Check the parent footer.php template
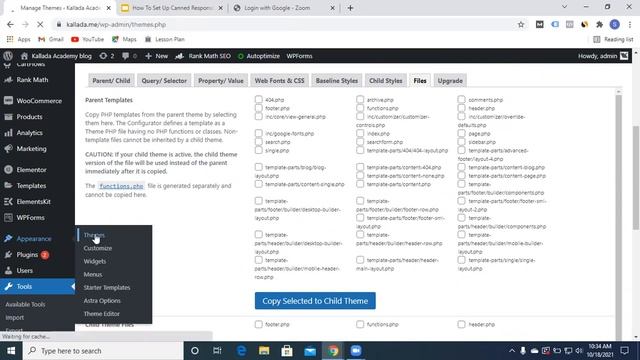Screen dimensions: 640x360 pyautogui.click(x=259, y=108)
